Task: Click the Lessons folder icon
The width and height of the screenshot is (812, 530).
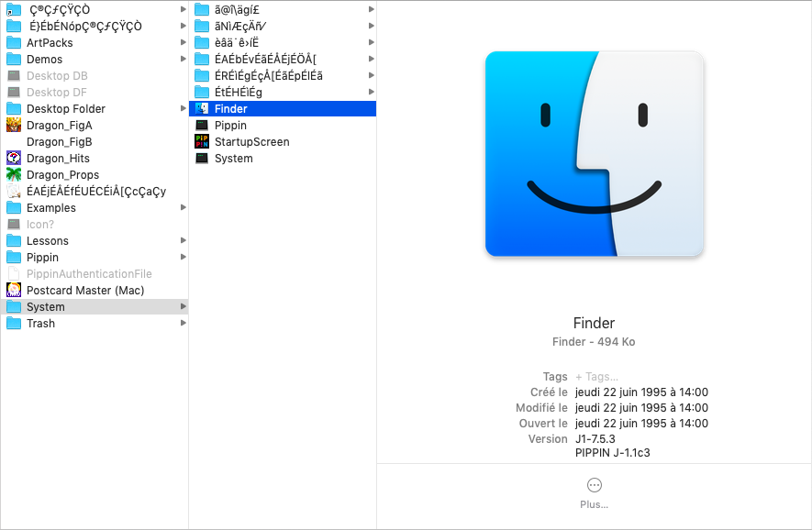Action: point(14,241)
